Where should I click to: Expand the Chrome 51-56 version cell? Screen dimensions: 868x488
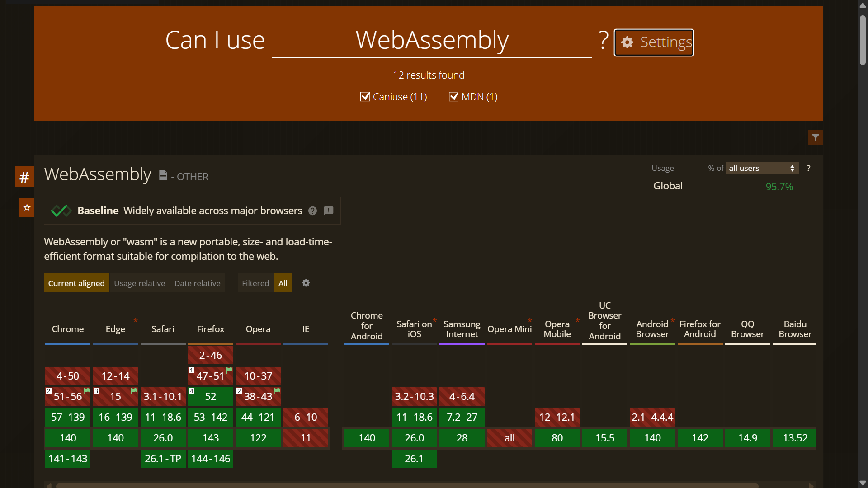[68, 396]
